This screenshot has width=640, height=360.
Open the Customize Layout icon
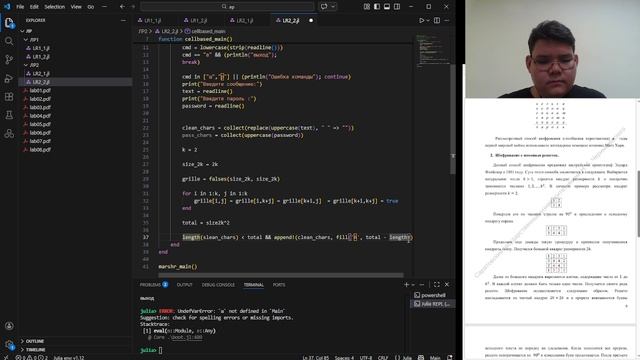pos(367,7)
